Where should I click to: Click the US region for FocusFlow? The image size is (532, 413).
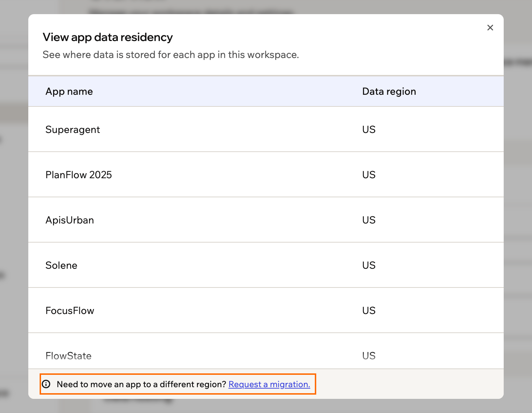(x=369, y=310)
